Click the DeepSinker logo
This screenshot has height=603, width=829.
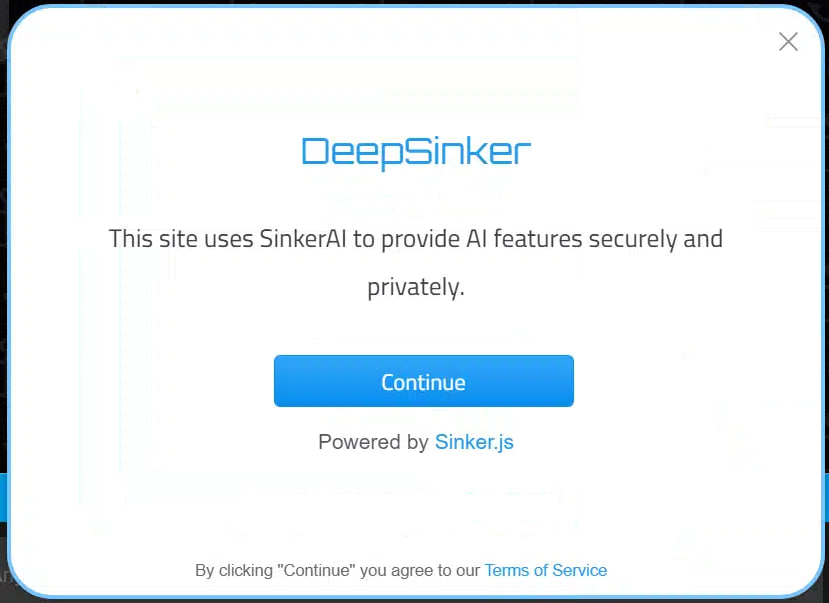click(x=416, y=152)
